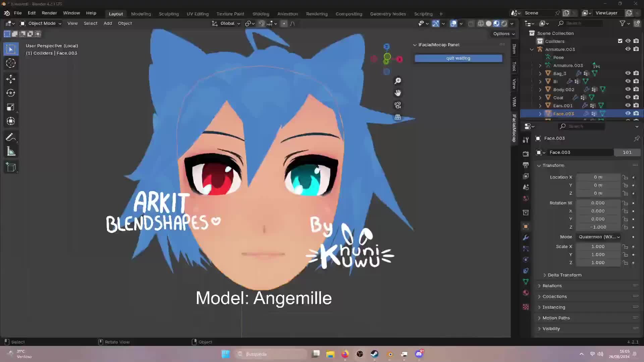Image resolution: width=644 pixels, height=362 pixels.
Task: Hide Ears.001 in the viewport
Action: pos(628,105)
